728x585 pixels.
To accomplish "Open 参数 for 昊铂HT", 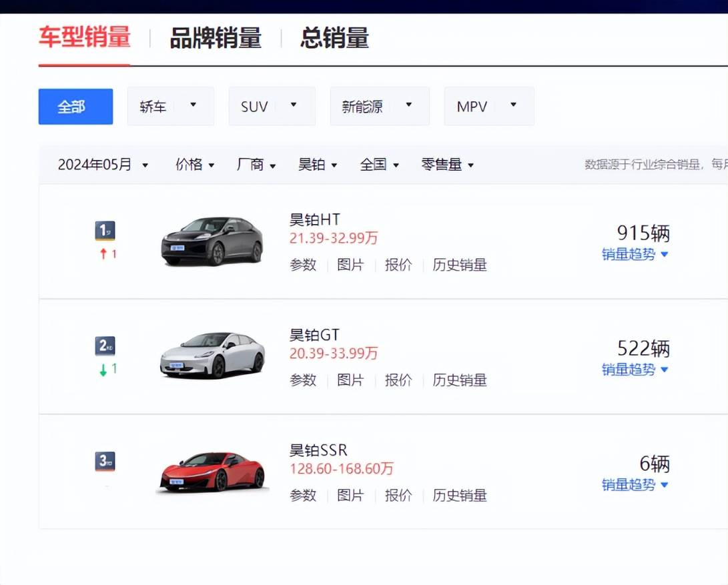I will (x=303, y=265).
